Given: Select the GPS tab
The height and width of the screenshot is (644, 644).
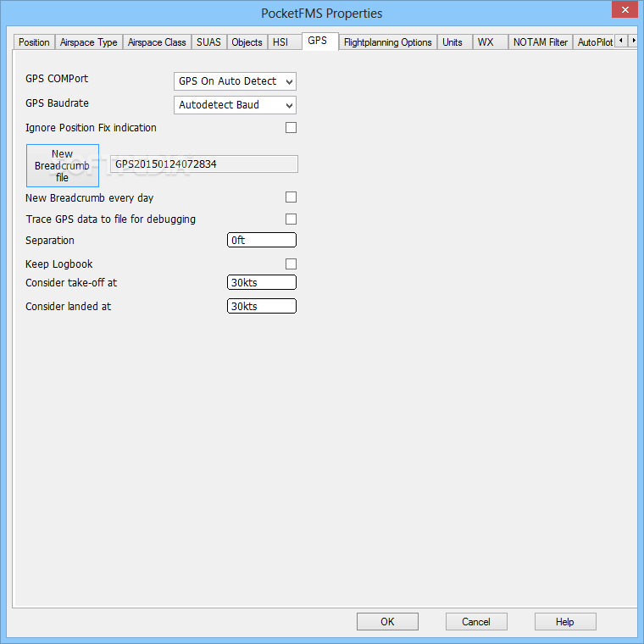Looking at the screenshot, I should (x=320, y=41).
